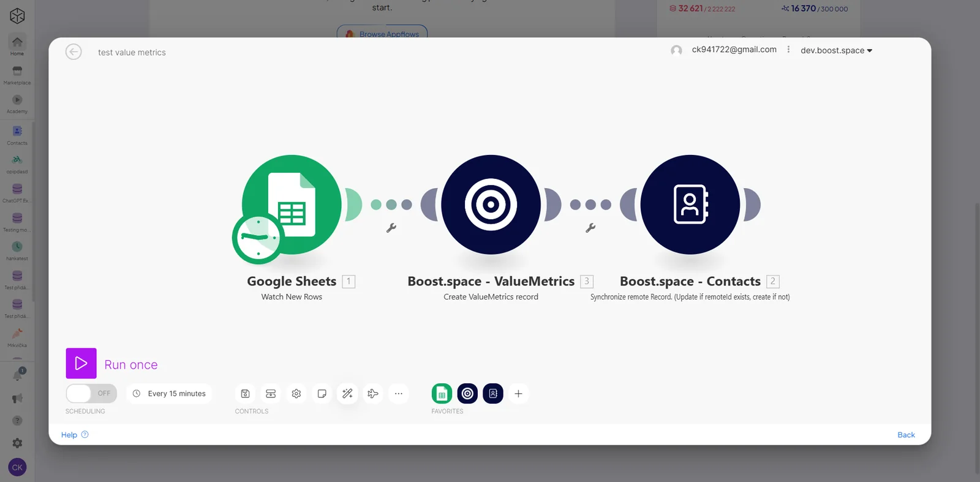
Task: Save the scenario with the disk icon
Action: point(245,394)
